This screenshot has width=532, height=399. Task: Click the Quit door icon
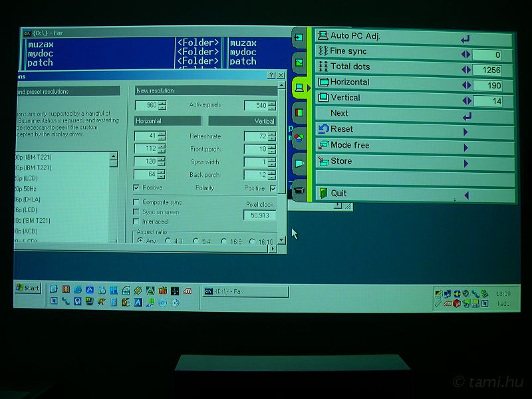click(x=323, y=194)
